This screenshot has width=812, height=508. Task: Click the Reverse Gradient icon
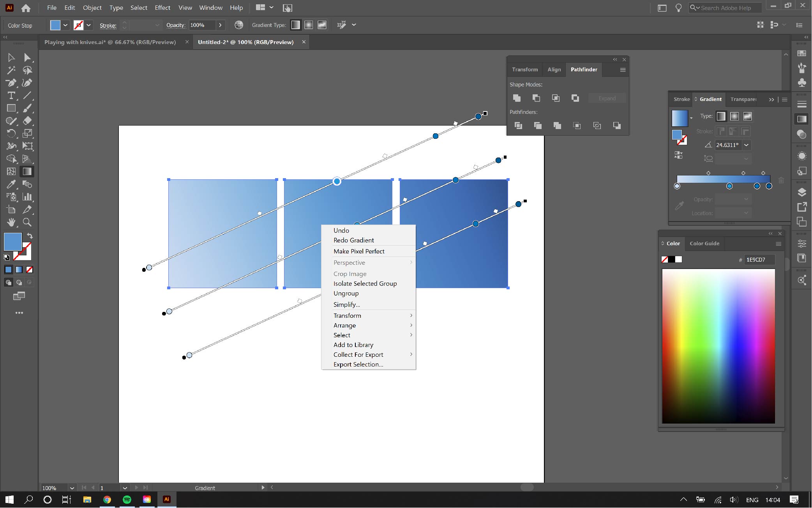point(678,155)
